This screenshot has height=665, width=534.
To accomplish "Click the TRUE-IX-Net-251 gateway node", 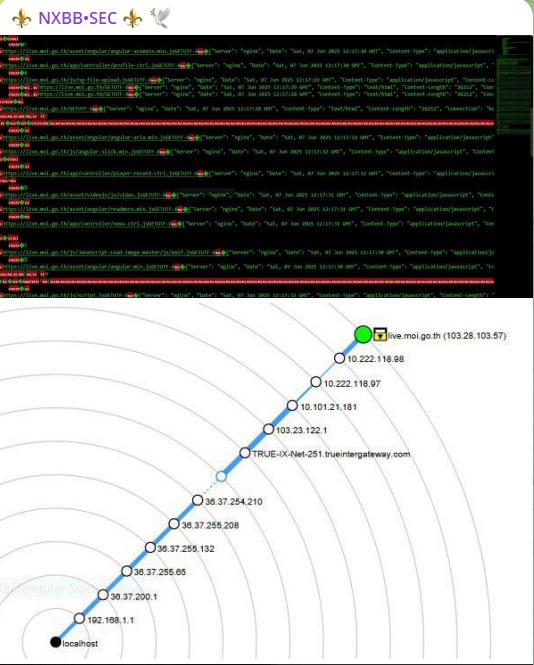I will click(x=245, y=453).
